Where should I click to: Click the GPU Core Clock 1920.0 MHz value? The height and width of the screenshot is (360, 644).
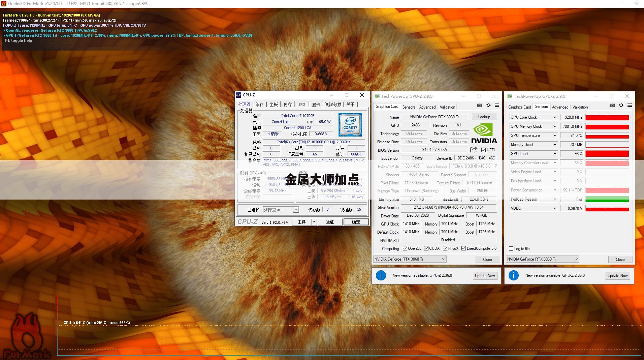point(572,117)
